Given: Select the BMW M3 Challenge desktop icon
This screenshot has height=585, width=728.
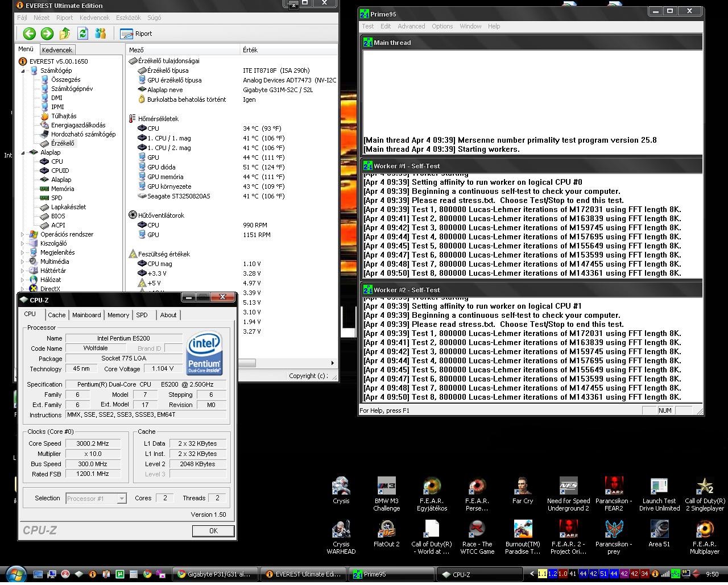Looking at the screenshot, I should 387,494.
